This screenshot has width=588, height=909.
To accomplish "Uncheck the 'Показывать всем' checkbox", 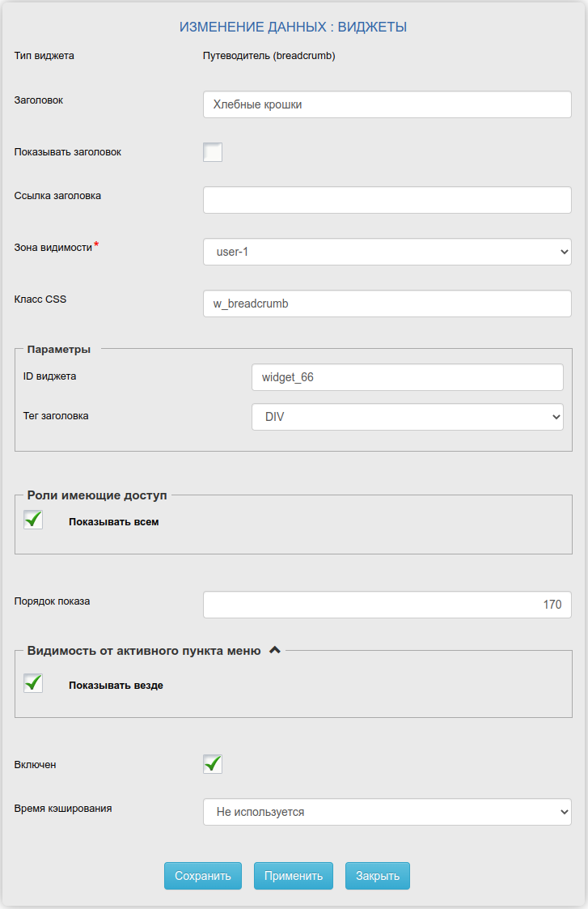I will (x=33, y=520).
